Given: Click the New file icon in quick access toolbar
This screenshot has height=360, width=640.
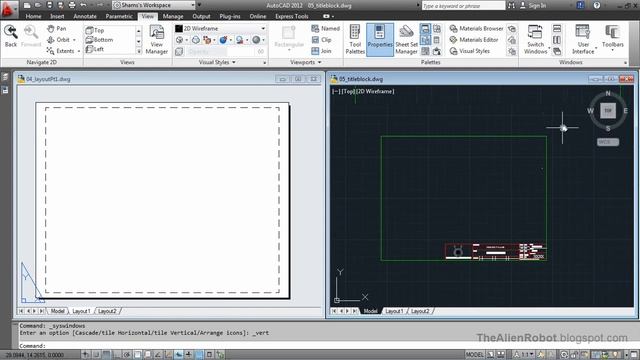Looking at the screenshot, I should (x=27, y=5).
